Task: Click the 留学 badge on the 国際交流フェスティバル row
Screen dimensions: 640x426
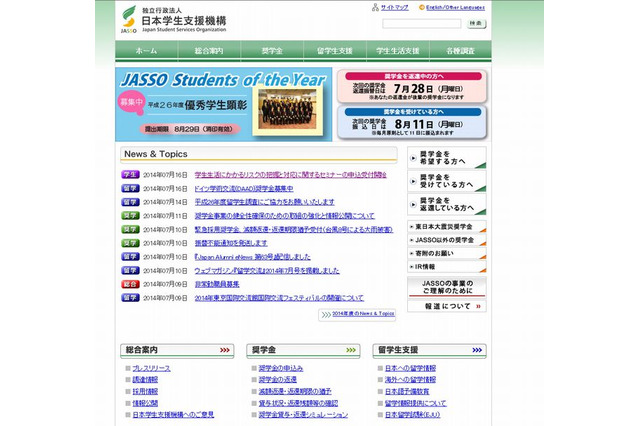Action: pos(130,298)
